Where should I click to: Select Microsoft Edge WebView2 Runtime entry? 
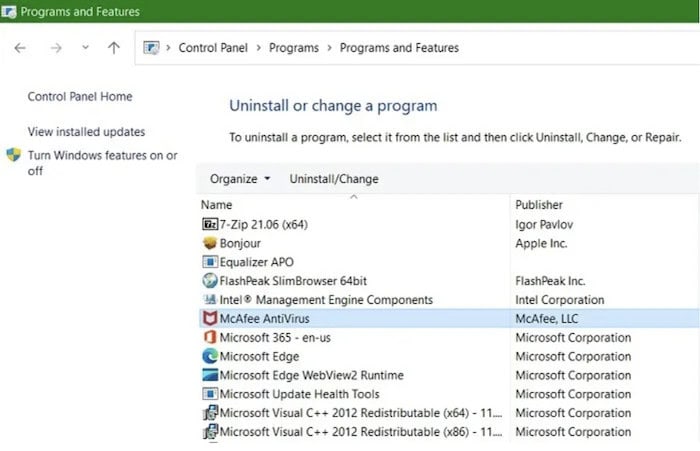pos(312,375)
